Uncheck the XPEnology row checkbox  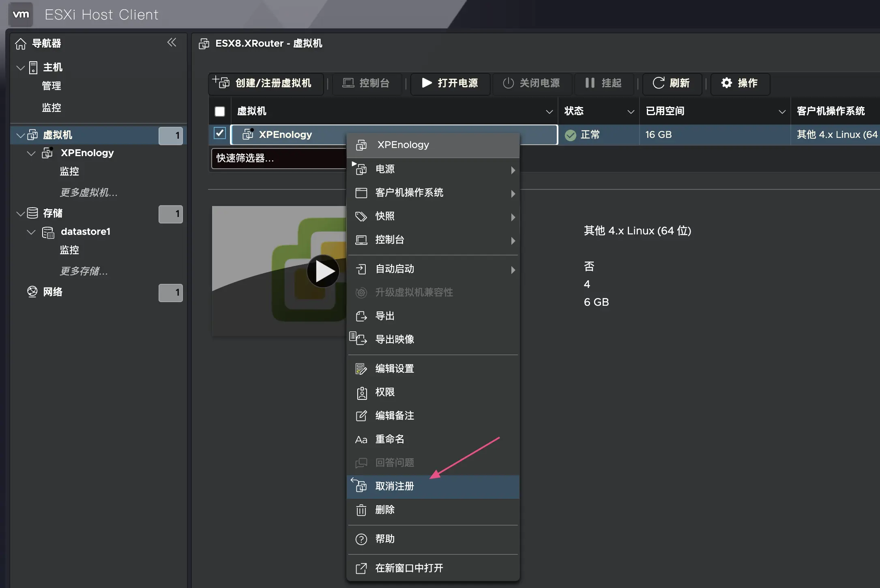click(220, 133)
